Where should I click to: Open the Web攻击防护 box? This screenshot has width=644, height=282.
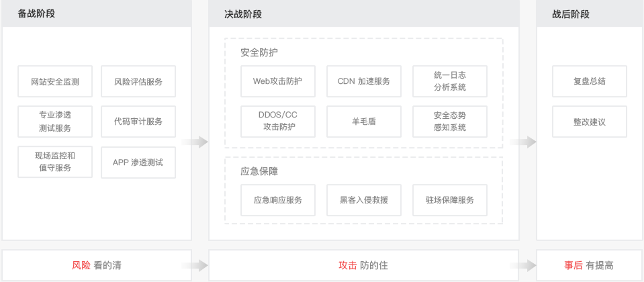coord(277,81)
